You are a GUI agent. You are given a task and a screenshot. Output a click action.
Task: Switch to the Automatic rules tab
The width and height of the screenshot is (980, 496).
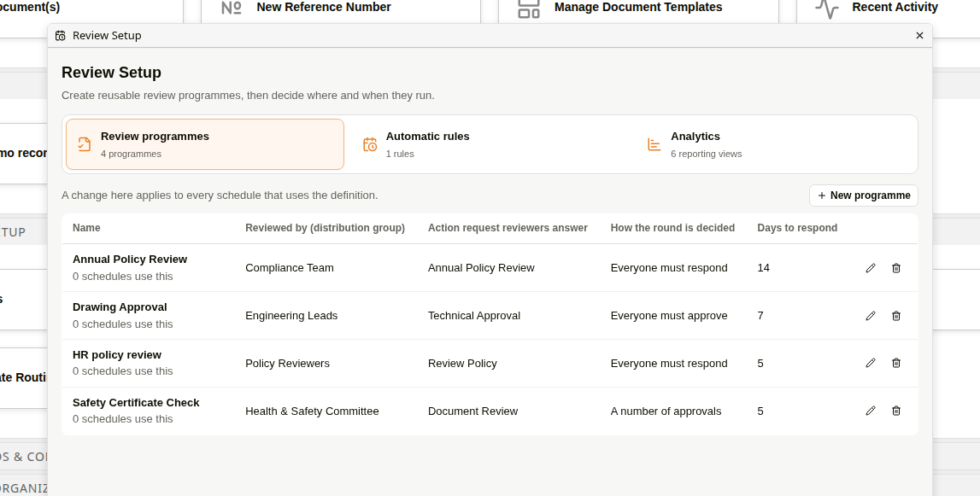(490, 144)
